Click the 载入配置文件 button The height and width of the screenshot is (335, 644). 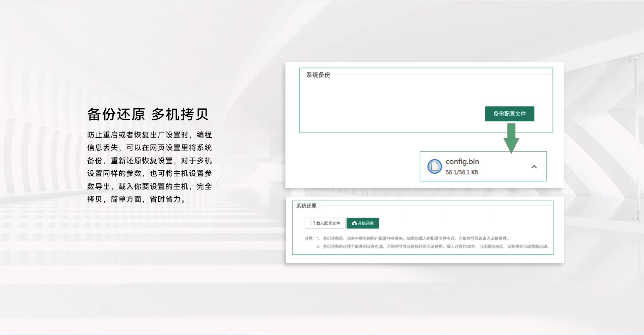pyautogui.click(x=325, y=223)
